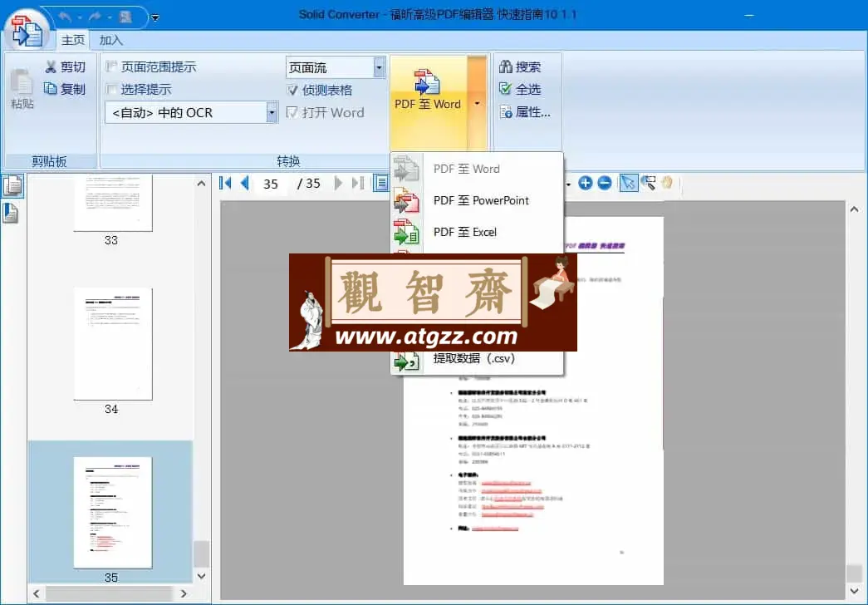Click the undo arrow in quick access toolbar

(x=65, y=17)
